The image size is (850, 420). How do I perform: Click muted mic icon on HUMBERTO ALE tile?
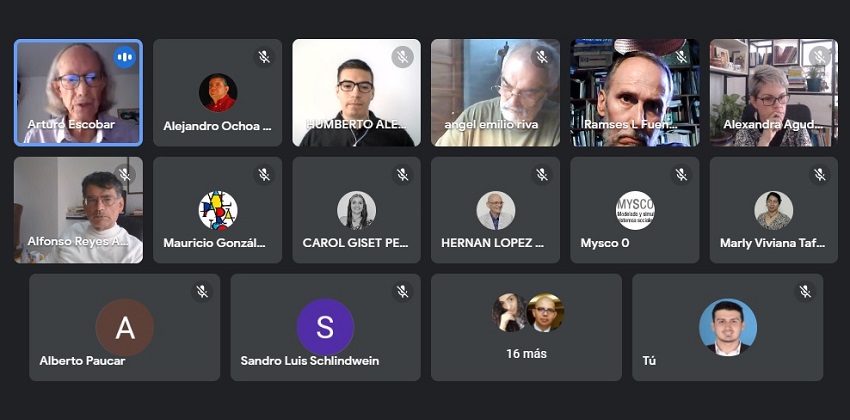click(x=402, y=57)
